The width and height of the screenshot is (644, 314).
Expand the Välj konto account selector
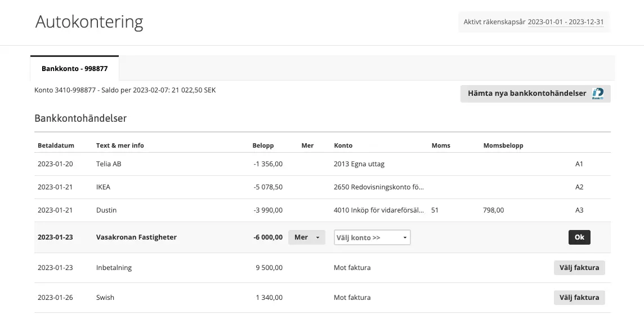point(372,237)
